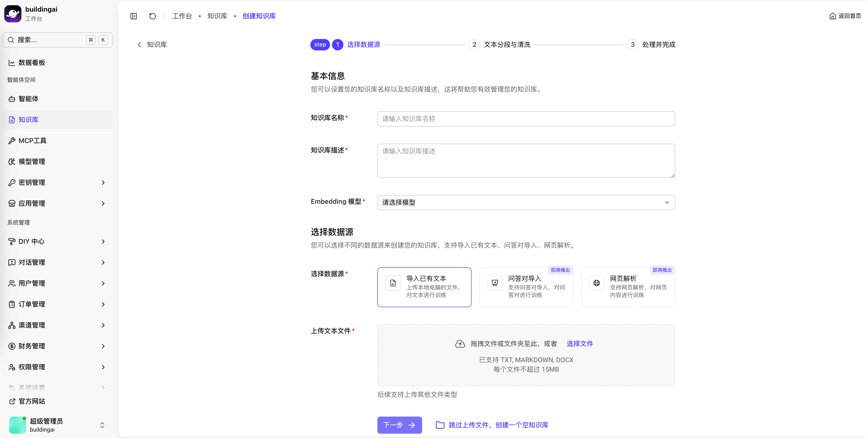The width and height of the screenshot is (868, 438).
Task: Select the 网页解析 data source card
Action: pyautogui.click(x=628, y=287)
